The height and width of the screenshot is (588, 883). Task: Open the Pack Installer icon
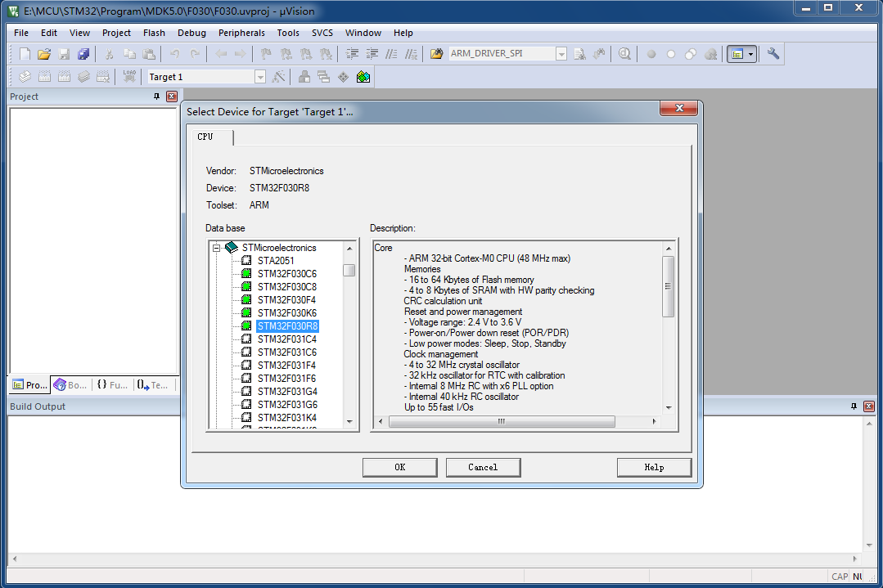click(363, 77)
